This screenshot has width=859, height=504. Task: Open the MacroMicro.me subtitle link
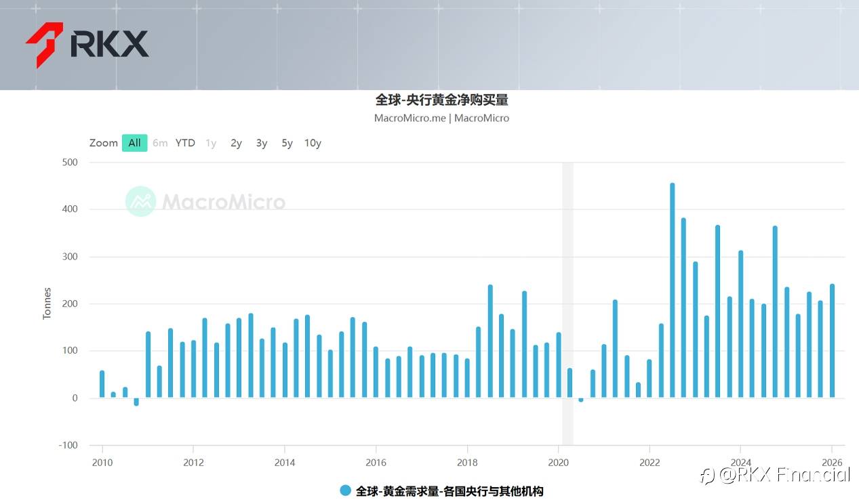tap(410, 118)
